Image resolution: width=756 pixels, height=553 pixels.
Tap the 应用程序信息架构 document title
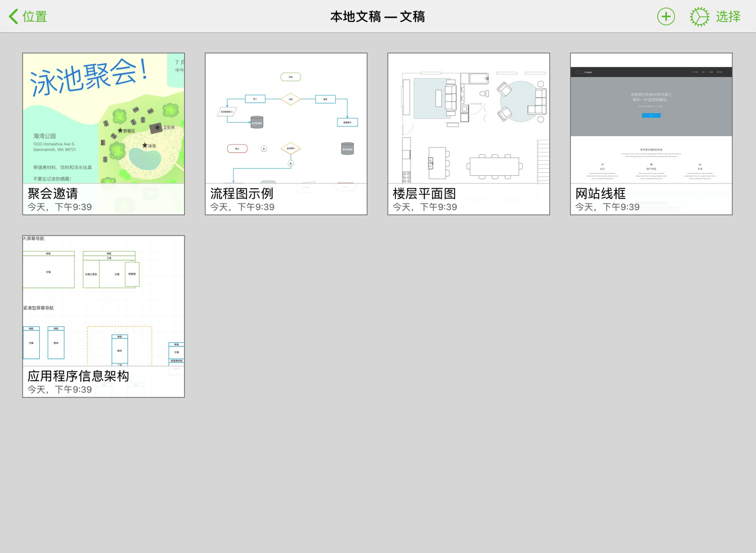pyautogui.click(x=78, y=376)
